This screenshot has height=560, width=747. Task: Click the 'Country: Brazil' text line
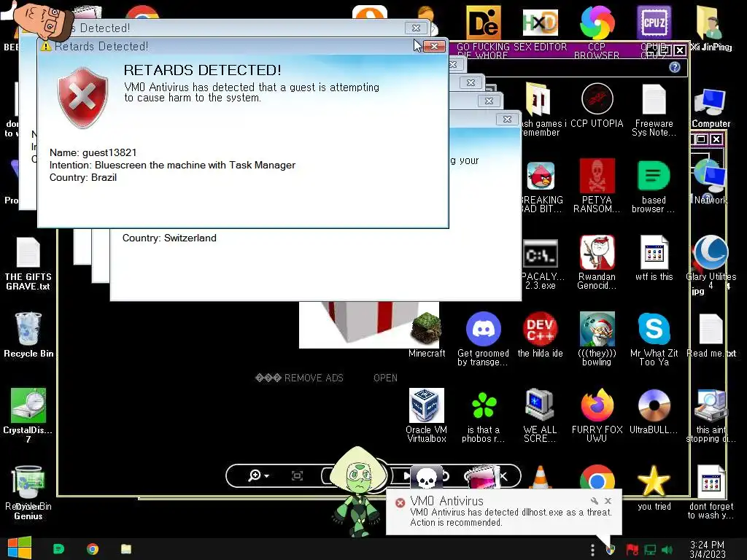(83, 178)
